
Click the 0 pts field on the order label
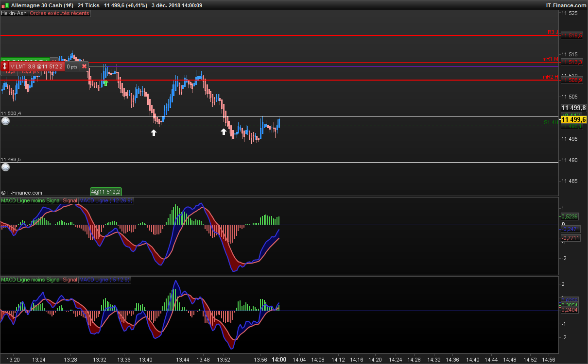[x=72, y=66]
